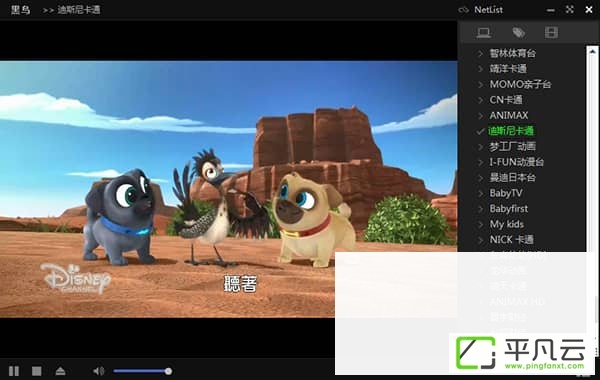Expand the CN卡通 channel arrow
This screenshot has width=600, height=380.
pyautogui.click(x=481, y=100)
